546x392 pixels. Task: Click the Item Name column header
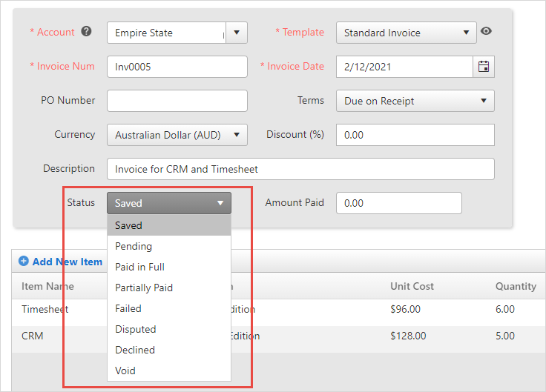click(x=47, y=286)
